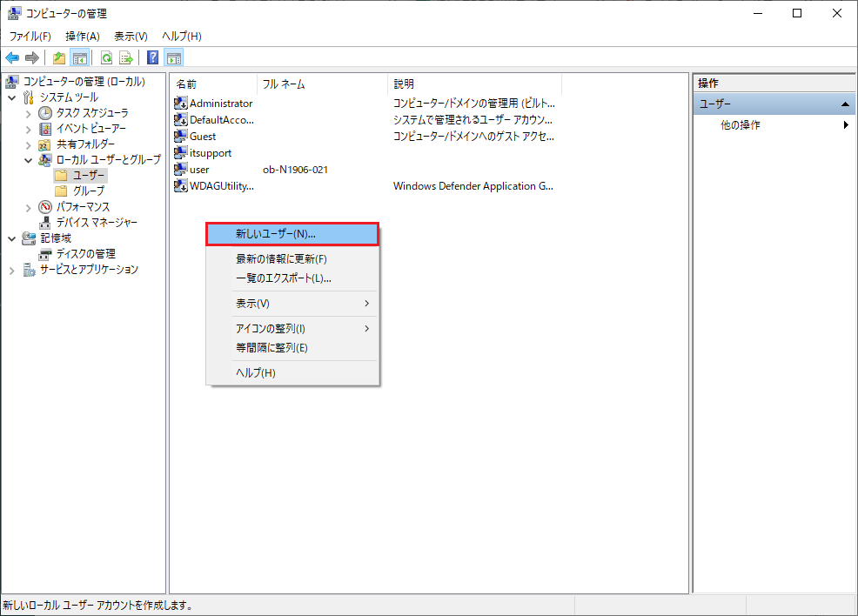Click the Up one level folder icon

pos(59,58)
